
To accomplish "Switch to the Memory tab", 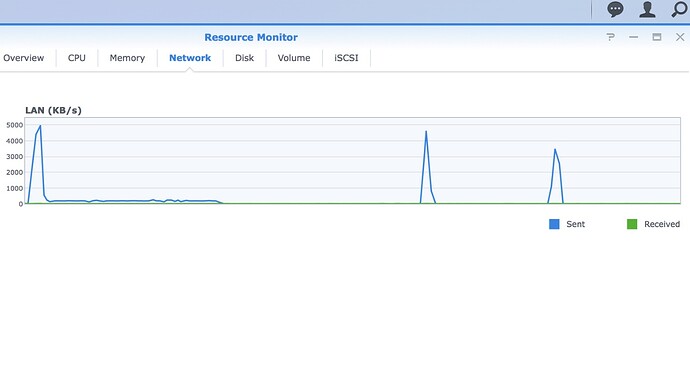I will (x=127, y=58).
